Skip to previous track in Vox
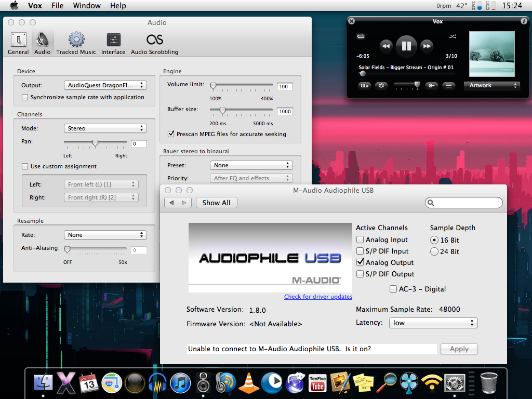The image size is (532, 399). click(x=386, y=46)
